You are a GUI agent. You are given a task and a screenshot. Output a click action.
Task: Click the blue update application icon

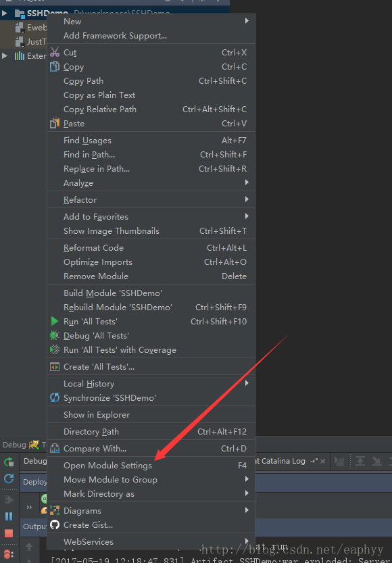point(9,479)
